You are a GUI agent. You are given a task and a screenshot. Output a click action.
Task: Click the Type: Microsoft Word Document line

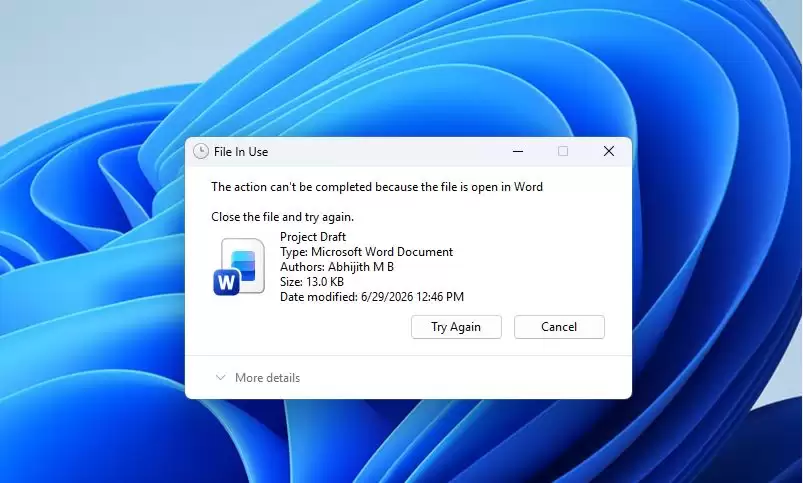click(x=366, y=252)
